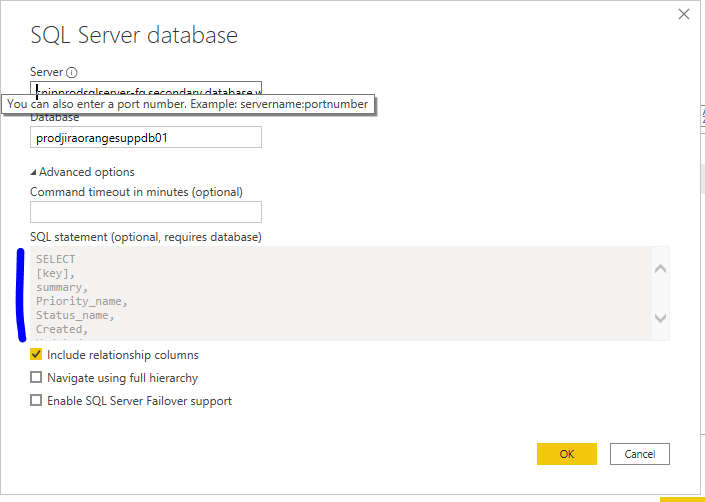Enable Navigate using full hierarchy
The width and height of the screenshot is (705, 502).
pos(36,377)
